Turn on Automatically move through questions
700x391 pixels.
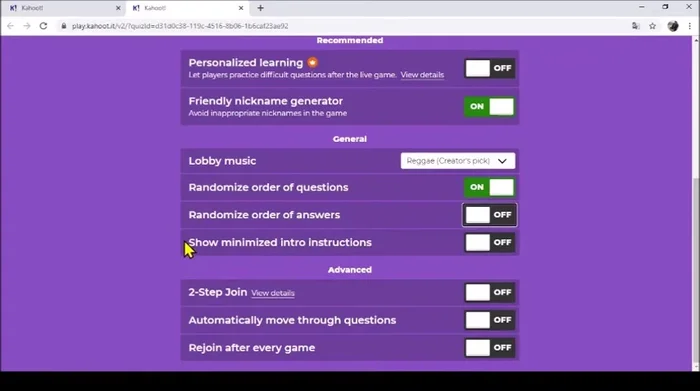click(x=490, y=320)
